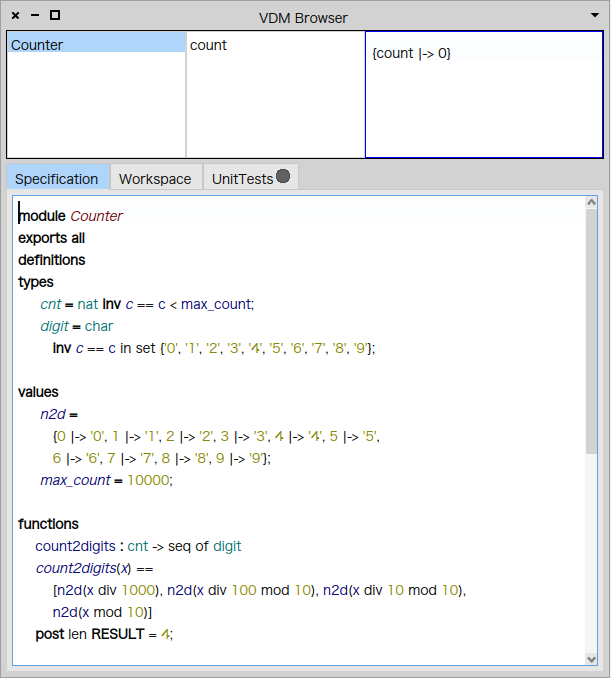Maximize the VDM Browser window
The height and width of the screenshot is (678, 611).
click(x=55, y=16)
